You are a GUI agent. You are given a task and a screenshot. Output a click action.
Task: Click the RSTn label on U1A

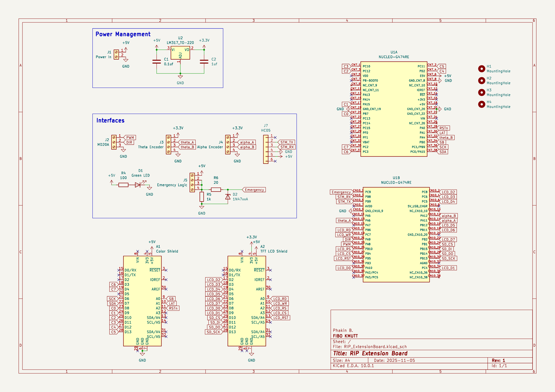[443, 128]
